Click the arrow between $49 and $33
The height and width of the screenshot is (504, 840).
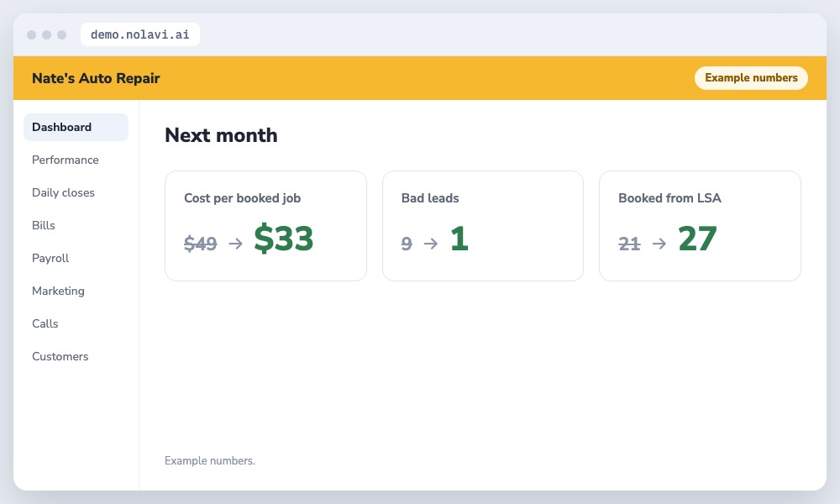tap(236, 244)
